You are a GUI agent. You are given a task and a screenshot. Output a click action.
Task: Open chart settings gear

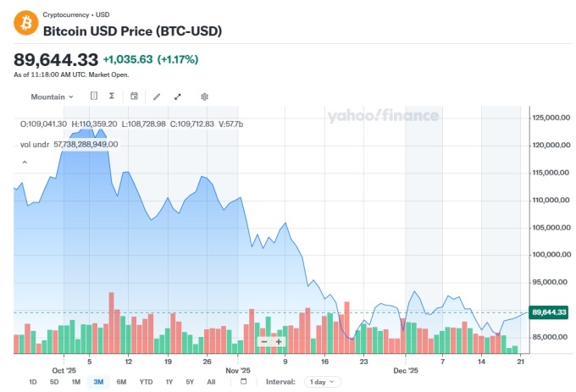click(204, 97)
